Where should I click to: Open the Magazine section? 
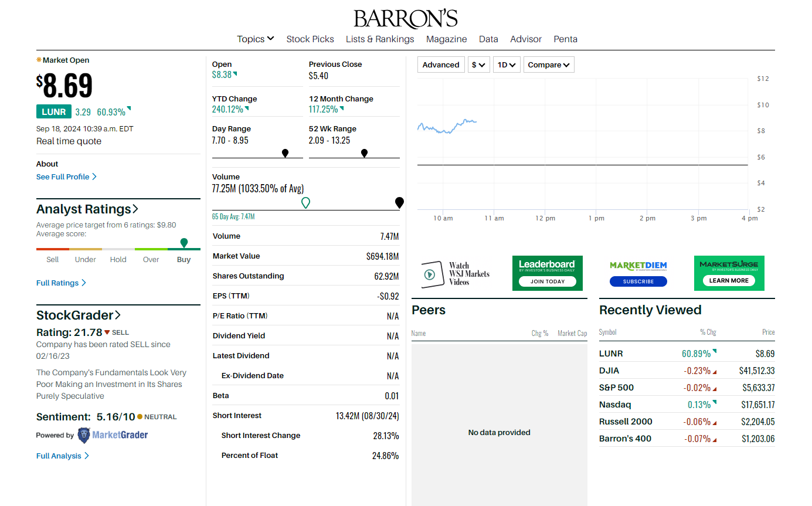pos(447,39)
